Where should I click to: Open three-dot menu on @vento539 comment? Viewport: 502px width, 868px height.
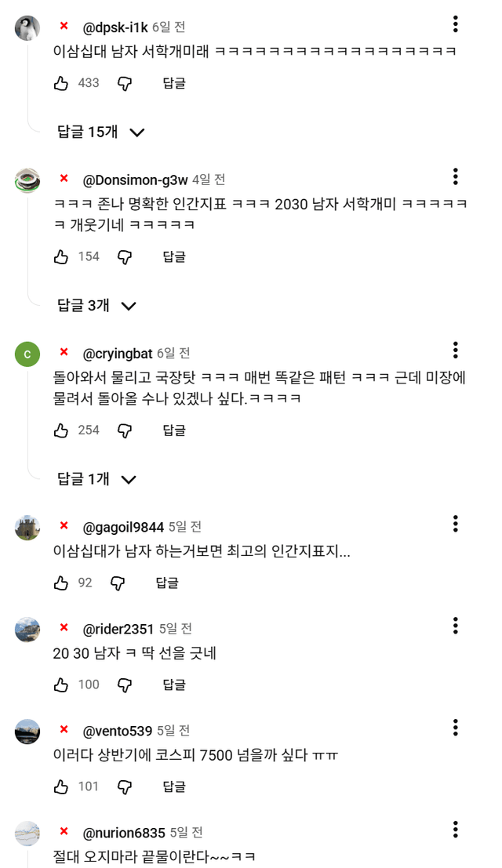[x=455, y=728]
